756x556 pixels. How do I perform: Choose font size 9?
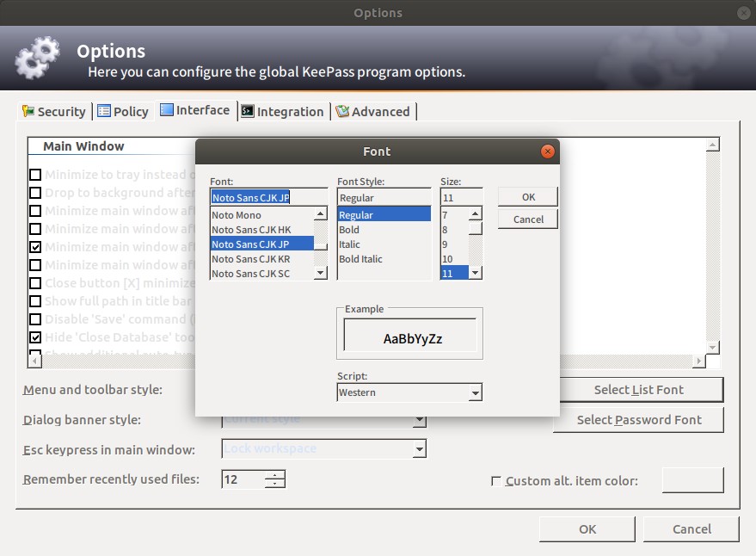[x=455, y=244]
